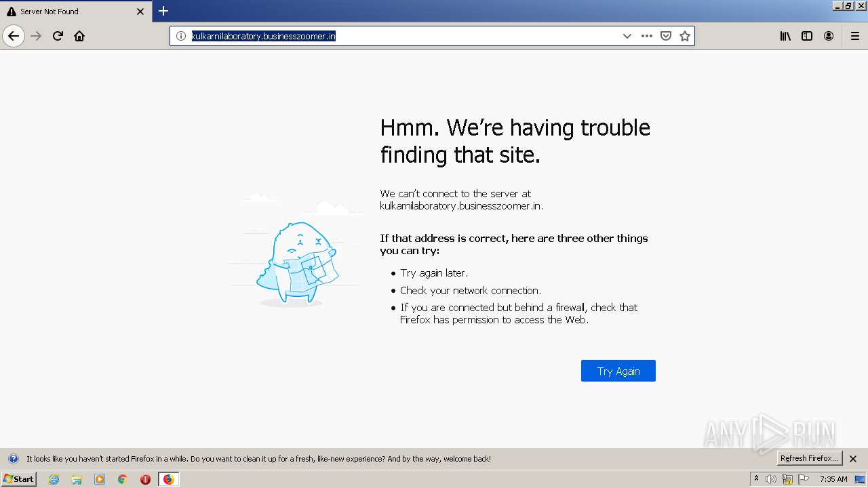Click Refresh Firefox button in notification bar

809,458
